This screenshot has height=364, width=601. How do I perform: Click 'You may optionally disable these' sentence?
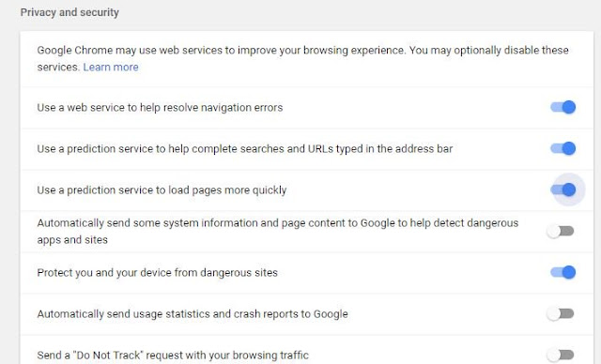(489, 50)
